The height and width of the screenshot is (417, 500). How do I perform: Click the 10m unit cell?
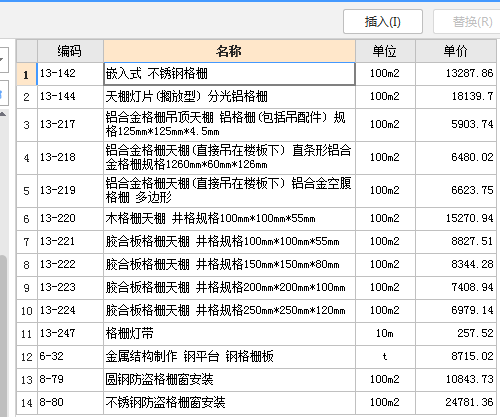pyautogui.click(x=385, y=334)
